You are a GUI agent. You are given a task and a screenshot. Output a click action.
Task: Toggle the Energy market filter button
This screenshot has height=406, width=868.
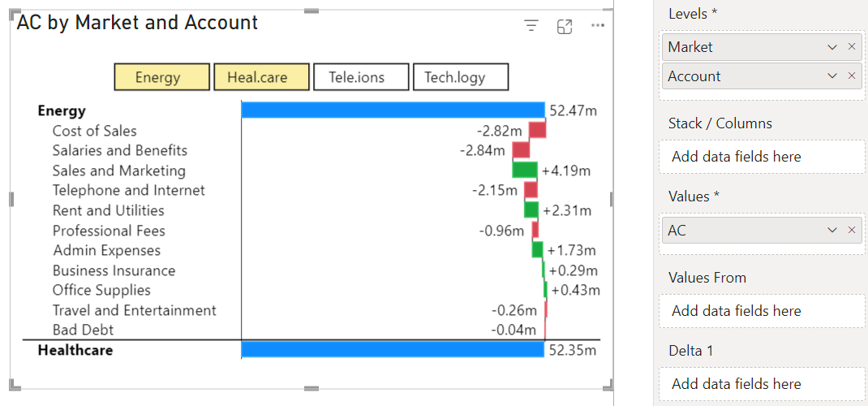pyautogui.click(x=158, y=77)
